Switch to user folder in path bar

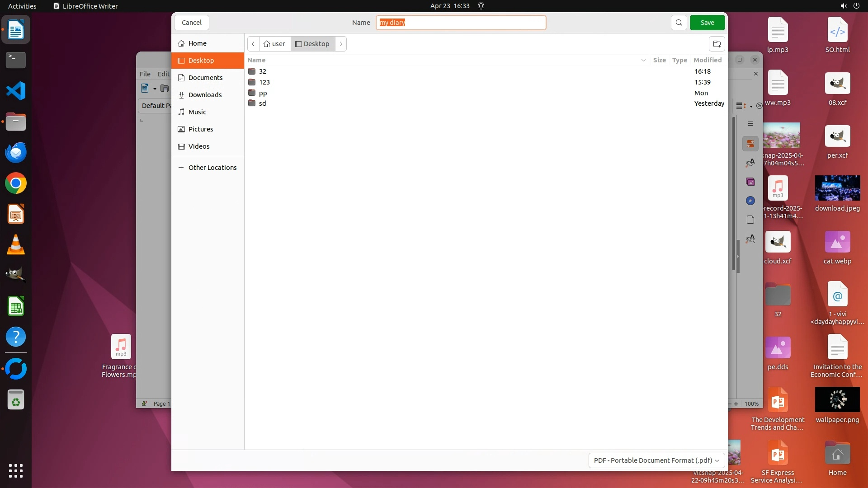(274, 44)
